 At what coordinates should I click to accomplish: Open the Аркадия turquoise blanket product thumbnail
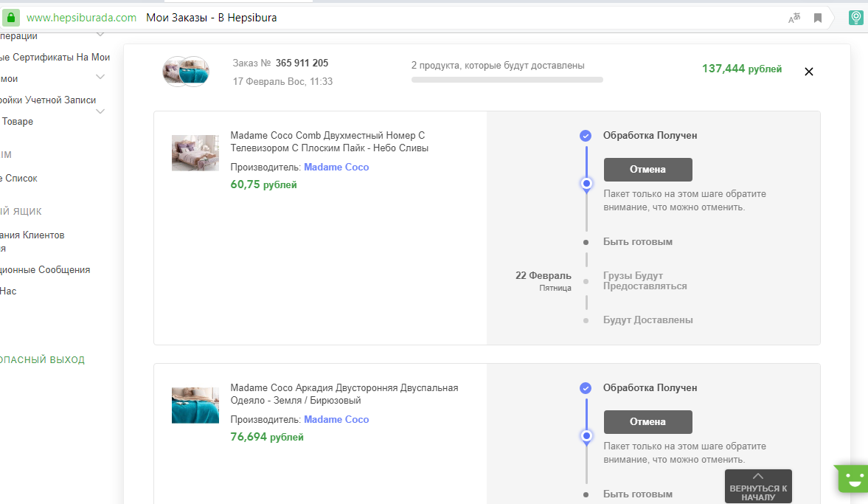click(x=195, y=405)
